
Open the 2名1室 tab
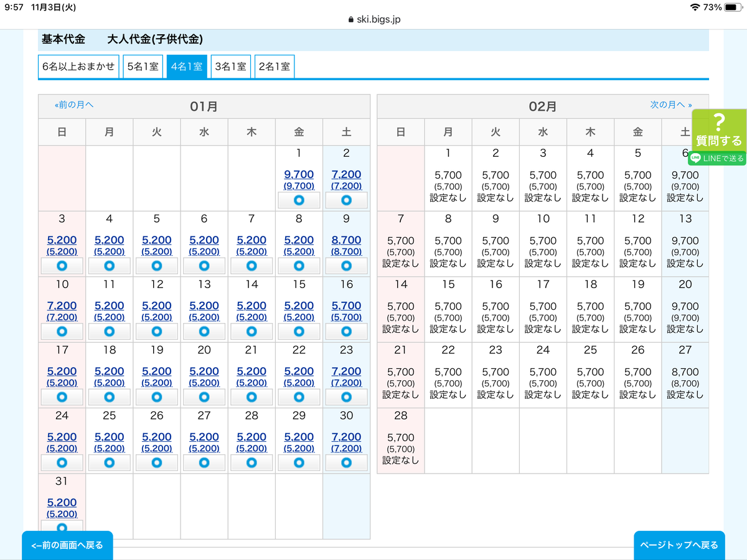click(275, 67)
